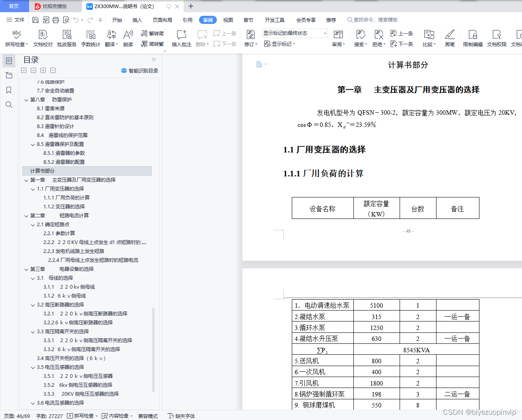This screenshot has width=522, height=420.
Task: Click 缺失字体 in status bar
Action: (182, 416)
